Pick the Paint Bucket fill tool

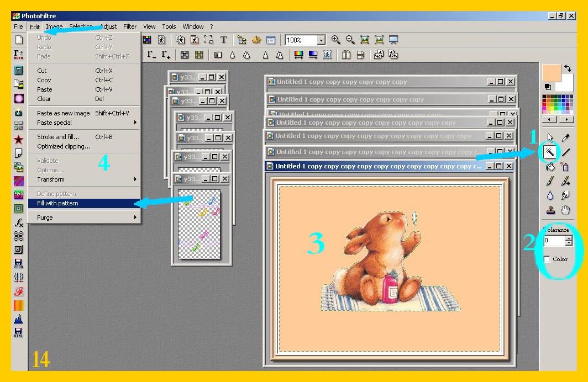[x=550, y=166]
